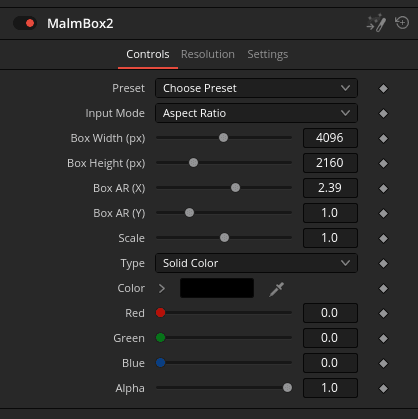This screenshot has height=419, width=418.
Task: Click the Box Width value field 4096
Action: (x=330, y=138)
